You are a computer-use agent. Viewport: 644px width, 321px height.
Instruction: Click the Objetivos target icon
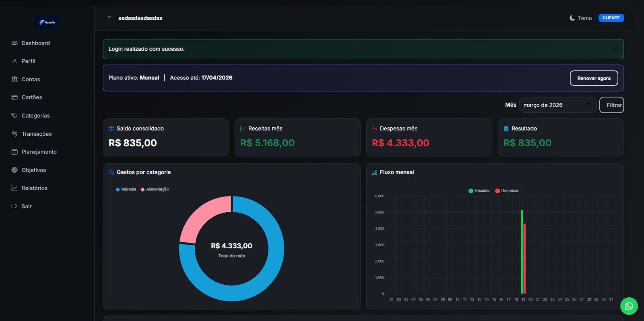pyautogui.click(x=14, y=170)
